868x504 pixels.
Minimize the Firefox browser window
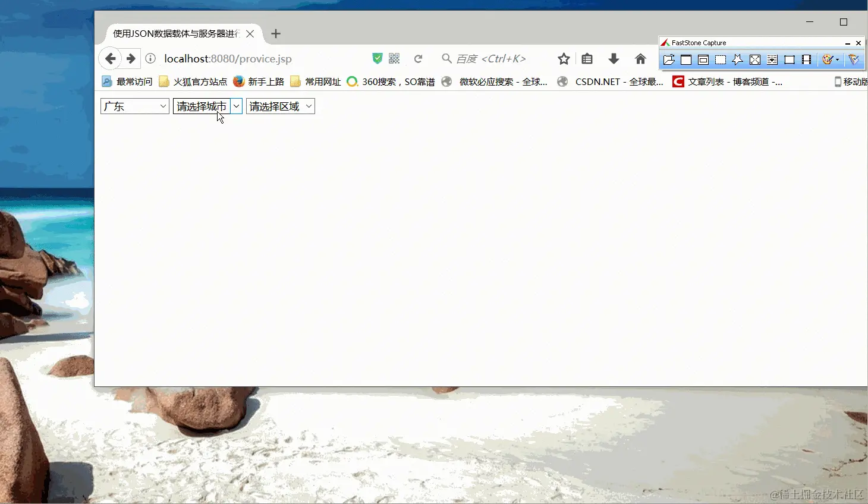click(x=810, y=22)
